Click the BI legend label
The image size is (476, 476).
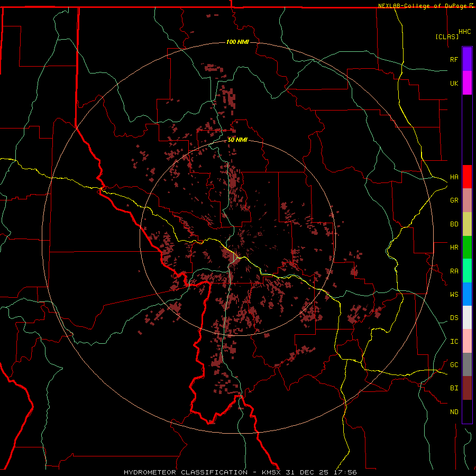click(454, 388)
